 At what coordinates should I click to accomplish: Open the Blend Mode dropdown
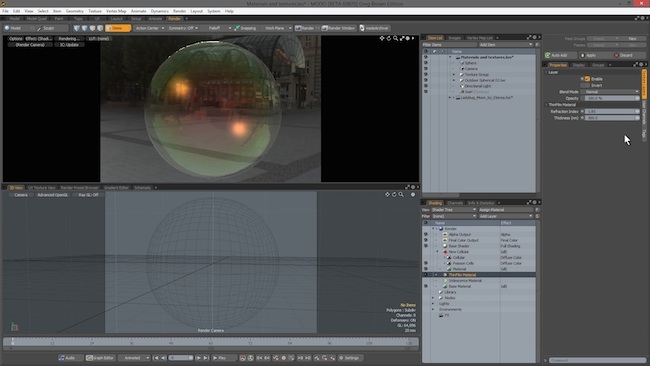pyautogui.click(x=610, y=92)
